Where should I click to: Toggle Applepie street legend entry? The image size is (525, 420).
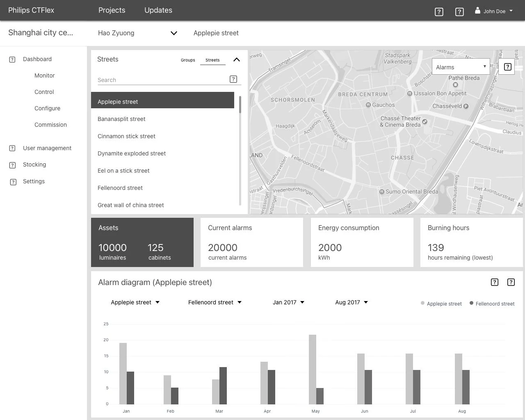[x=441, y=304]
